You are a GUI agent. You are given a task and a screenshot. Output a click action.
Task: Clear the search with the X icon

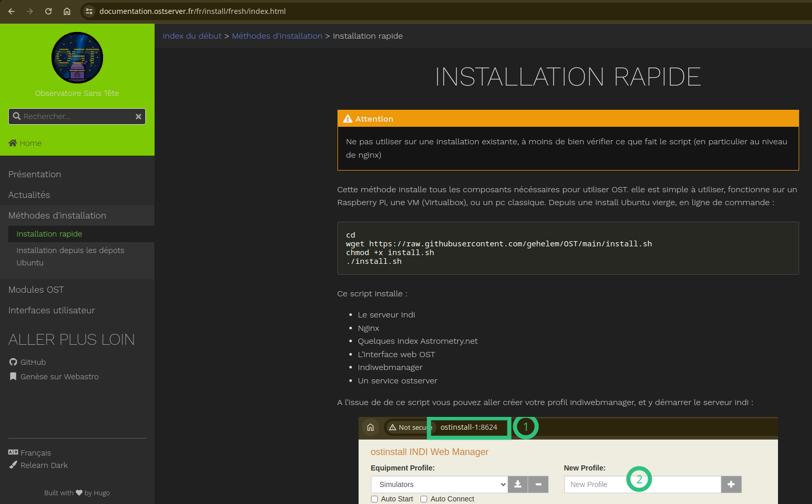138,116
